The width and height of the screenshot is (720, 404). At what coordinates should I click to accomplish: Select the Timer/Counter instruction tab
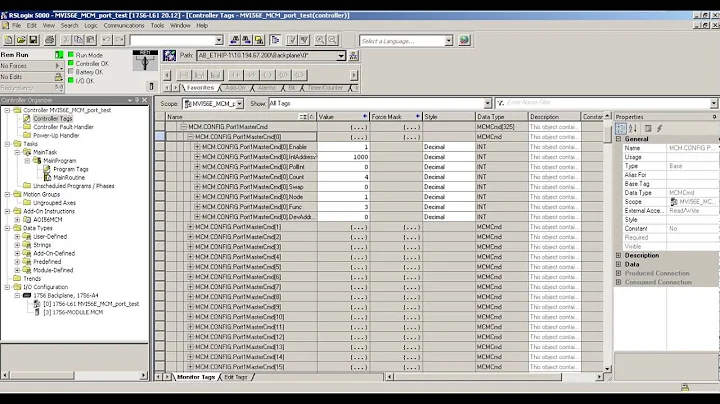[325, 88]
